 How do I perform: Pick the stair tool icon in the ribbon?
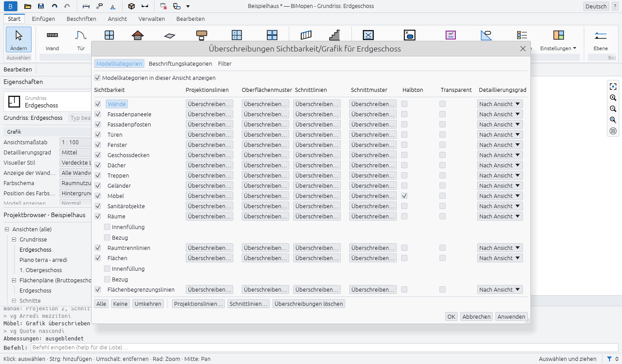tap(335, 35)
